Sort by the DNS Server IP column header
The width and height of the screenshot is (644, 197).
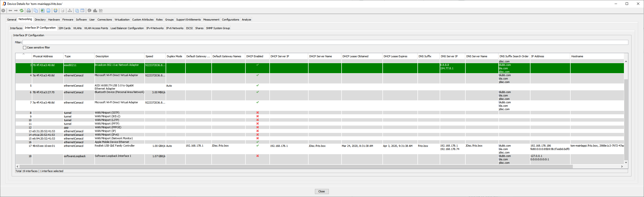pyautogui.click(x=452, y=56)
